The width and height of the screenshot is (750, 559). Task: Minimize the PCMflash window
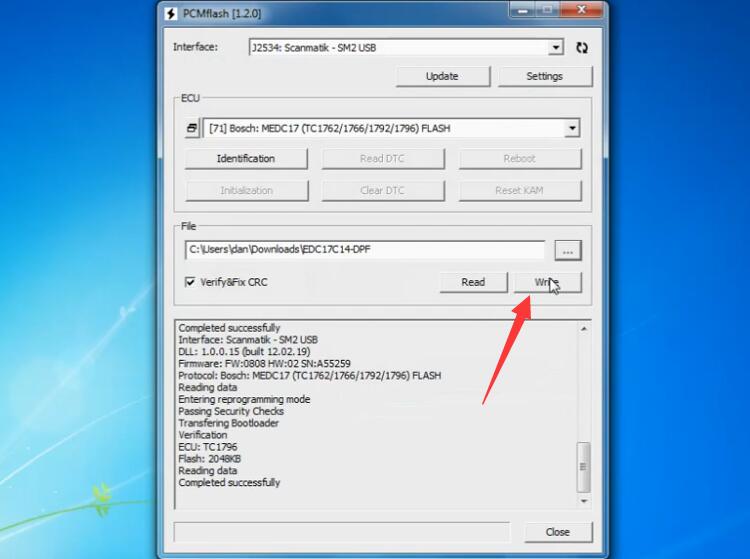[x=523, y=10]
